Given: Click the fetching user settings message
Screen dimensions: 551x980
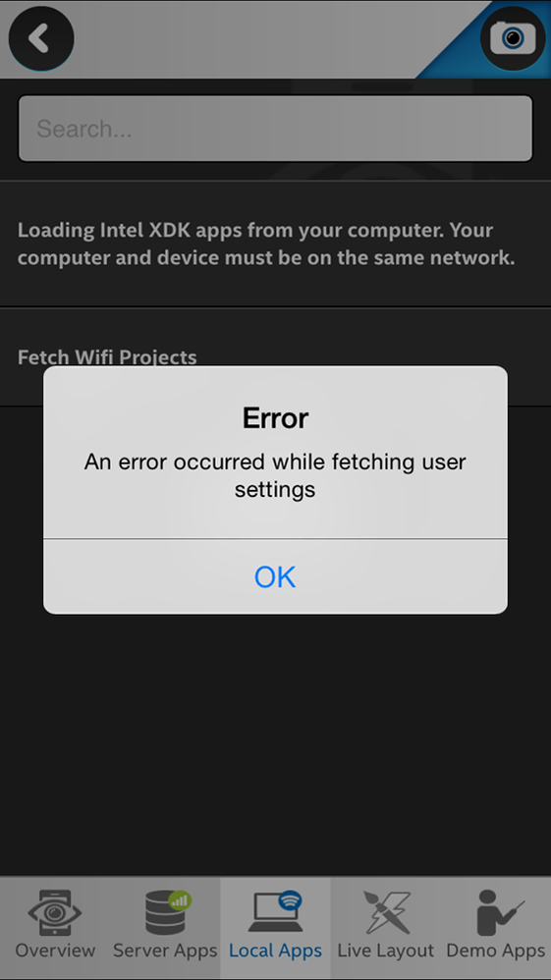Looking at the screenshot, I should [275, 475].
